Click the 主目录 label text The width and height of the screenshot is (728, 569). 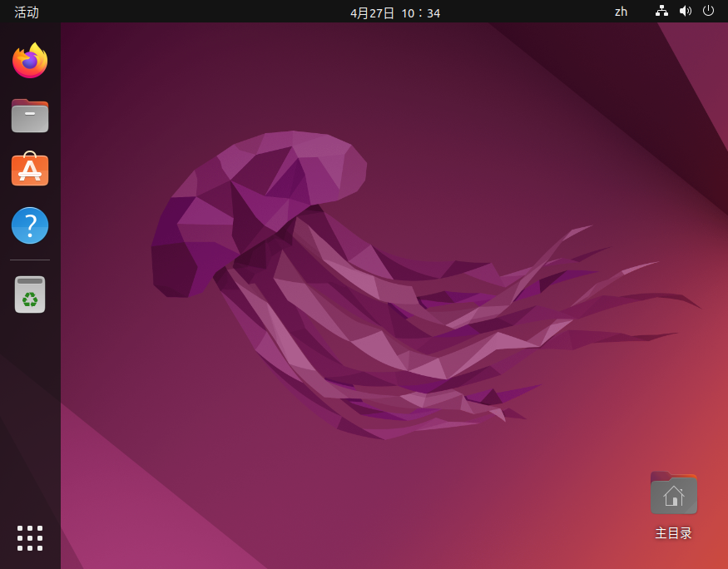pyautogui.click(x=673, y=533)
